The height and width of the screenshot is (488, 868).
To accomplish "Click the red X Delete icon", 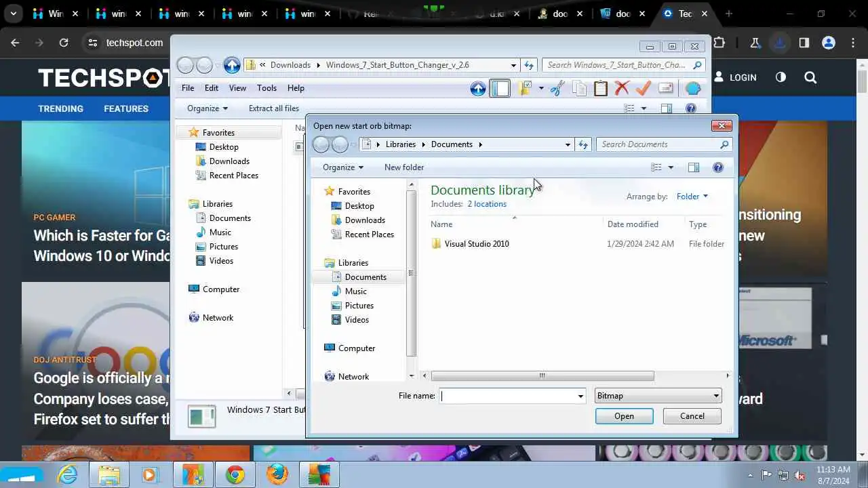I will (622, 88).
